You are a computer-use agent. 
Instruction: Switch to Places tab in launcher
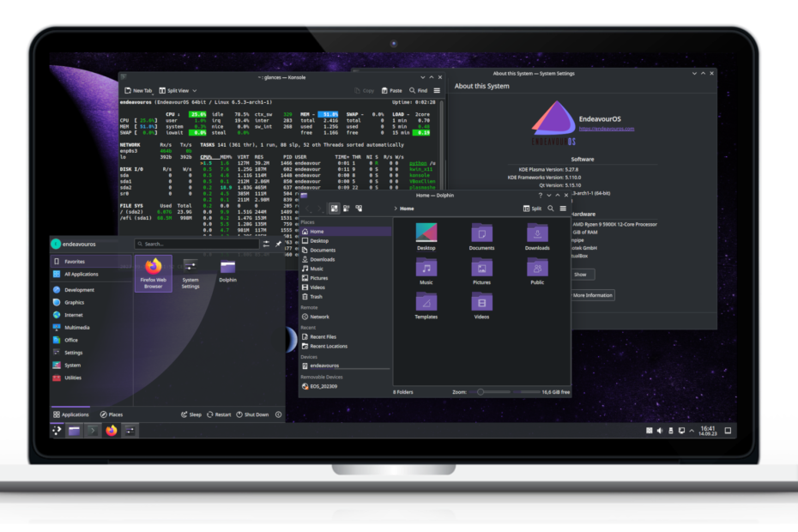[x=112, y=414]
